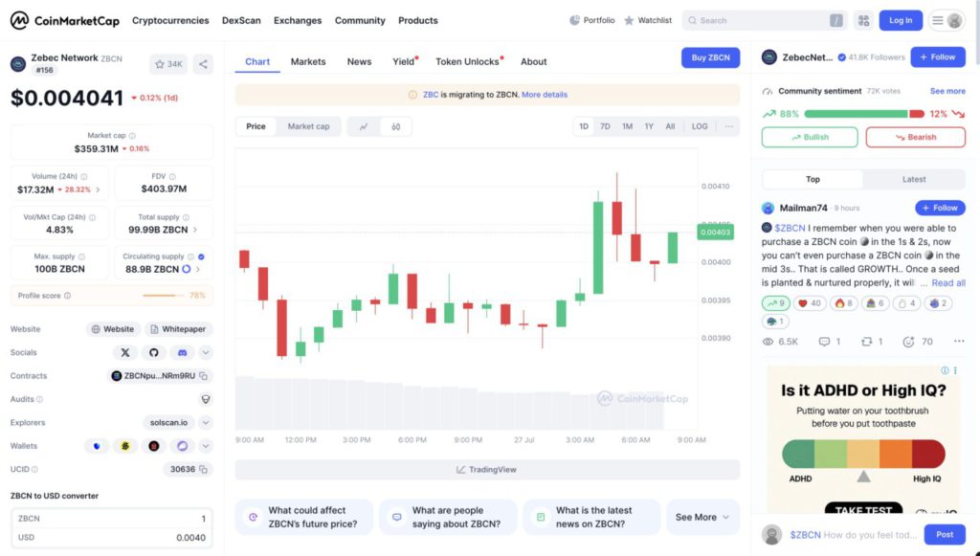
Task: Expand the Socials dropdown chevron
Action: tap(206, 352)
